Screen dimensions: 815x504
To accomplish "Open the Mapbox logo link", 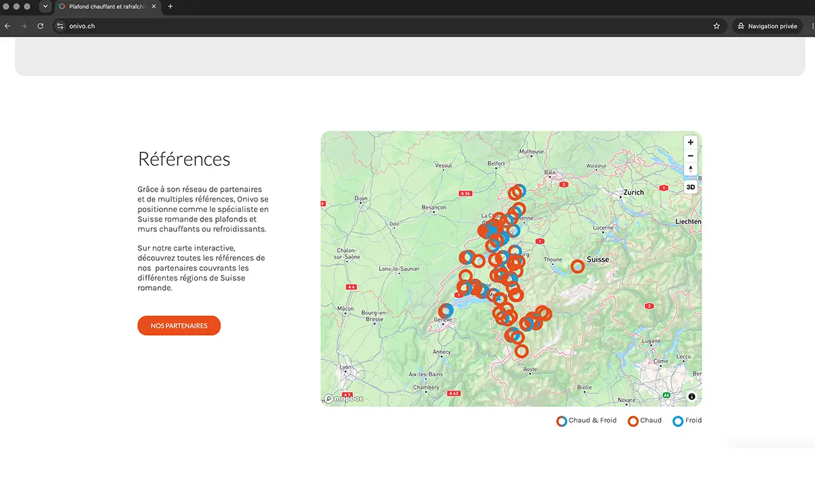I will point(344,399).
